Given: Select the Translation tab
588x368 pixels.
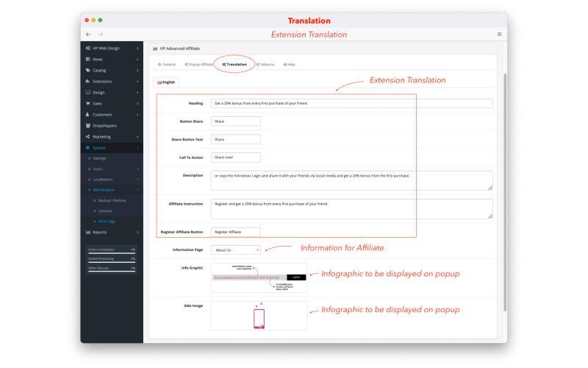Looking at the screenshot, I should (x=234, y=65).
